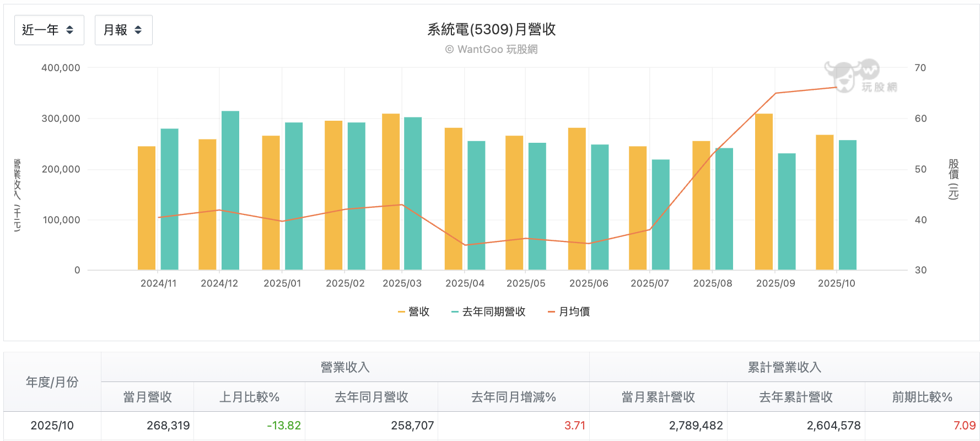Open the 月報 report type dropdown
Image resolution: width=980 pixels, height=441 pixels.
(x=123, y=30)
